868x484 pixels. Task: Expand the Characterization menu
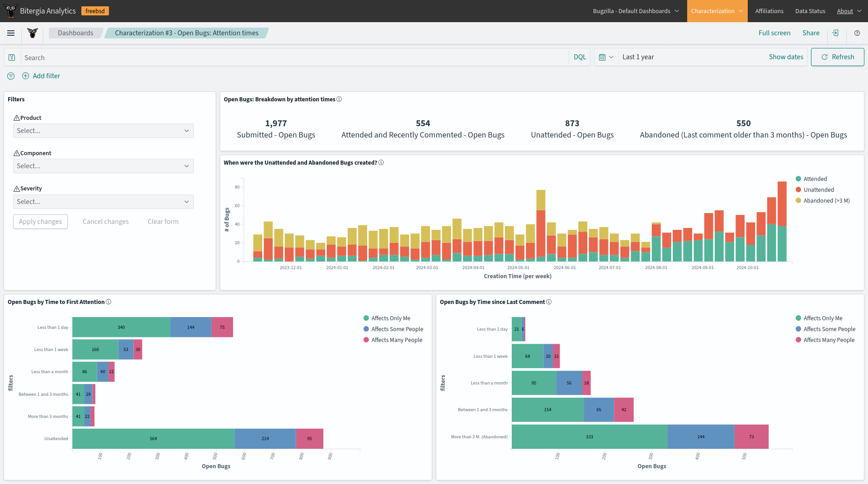pos(717,11)
